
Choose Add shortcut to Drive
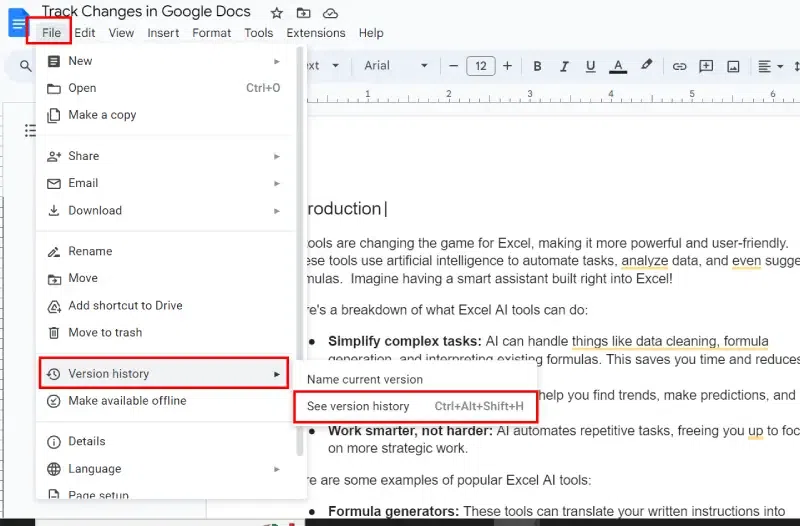[165, 306]
